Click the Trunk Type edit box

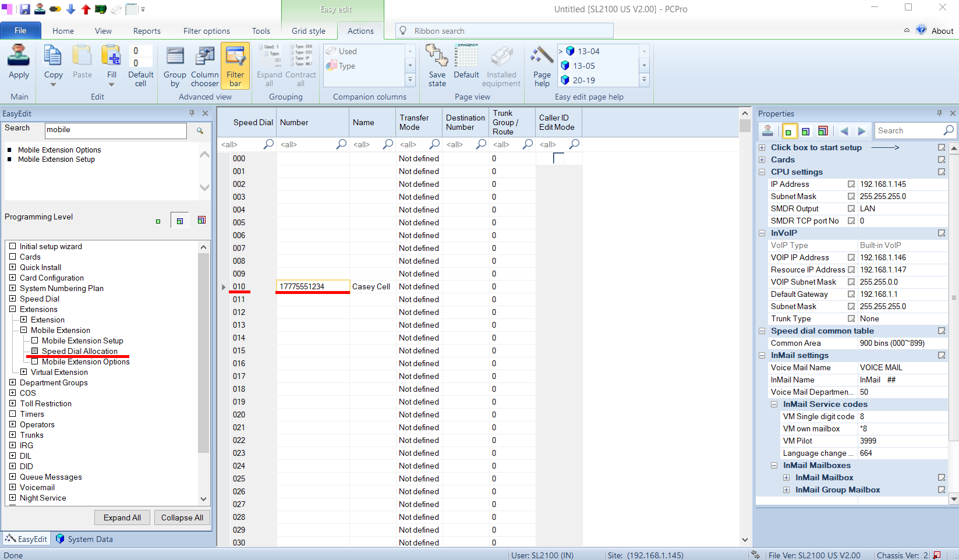pyautogui.click(x=851, y=318)
